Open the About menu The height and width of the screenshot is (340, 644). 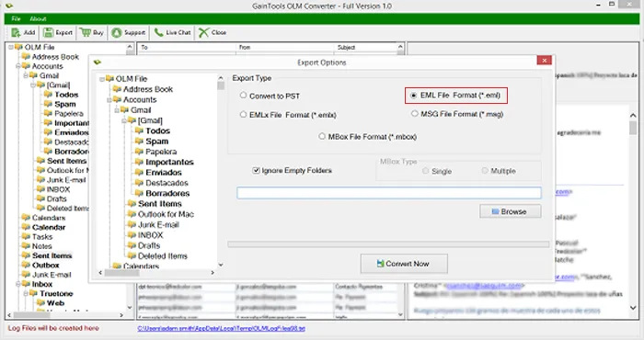coord(38,19)
